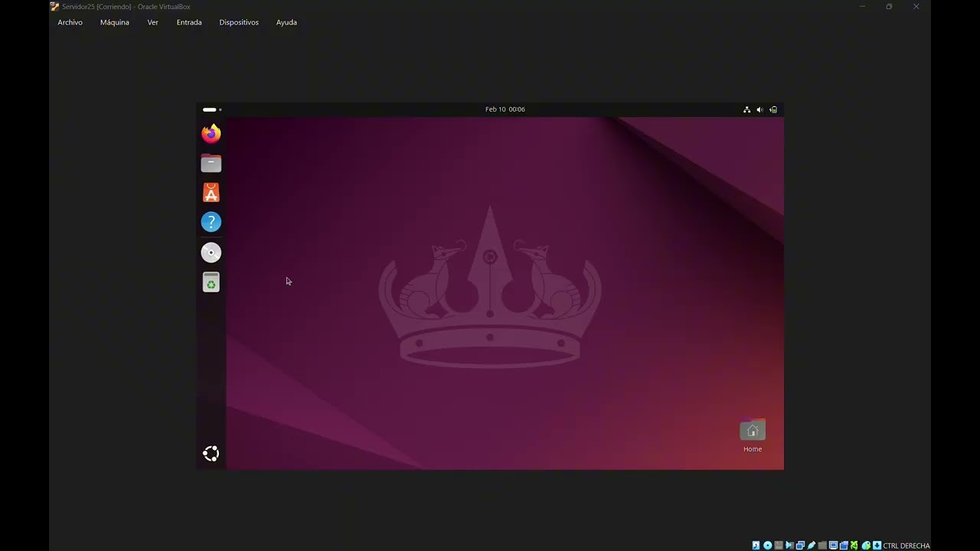Click the hard disk indicator in VirtualBox status bar
The width and height of the screenshot is (980, 551).
[x=756, y=546]
